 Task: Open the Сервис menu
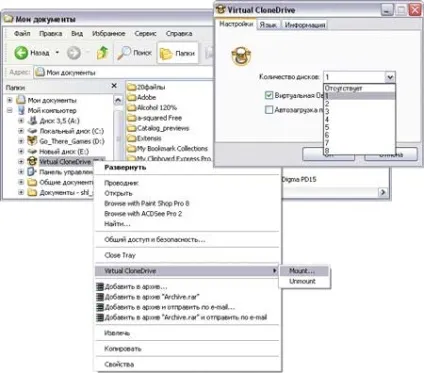(x=146, y=33)
